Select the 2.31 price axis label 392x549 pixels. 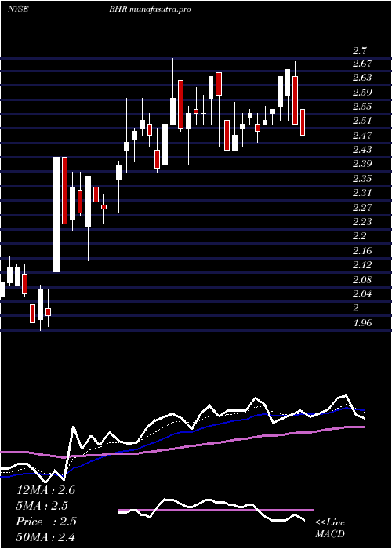(x=362, y=193)
